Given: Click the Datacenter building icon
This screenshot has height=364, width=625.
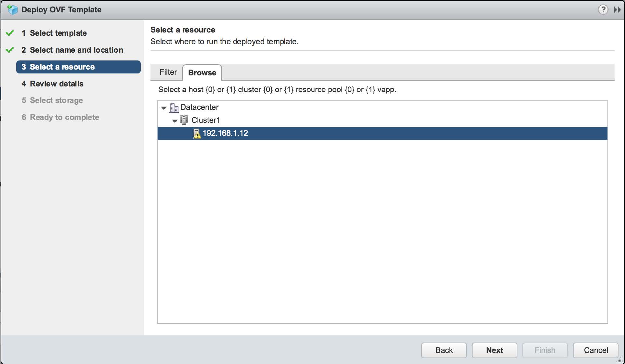Looking at the screenshot, I should pos(174,107).
